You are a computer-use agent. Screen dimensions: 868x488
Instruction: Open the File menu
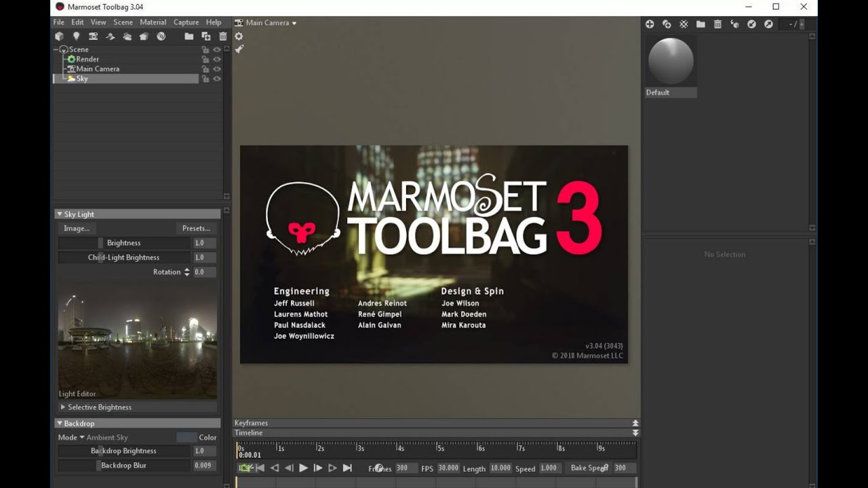coord(59,22)
